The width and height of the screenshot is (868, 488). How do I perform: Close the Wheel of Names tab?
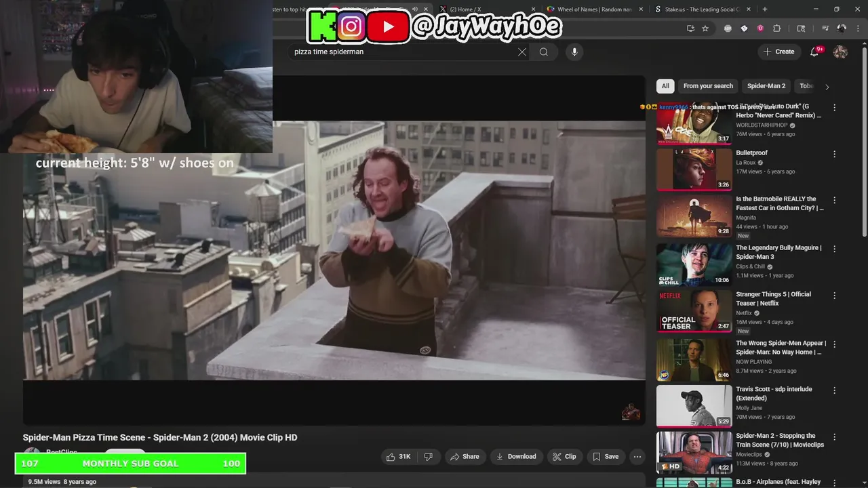639,9
